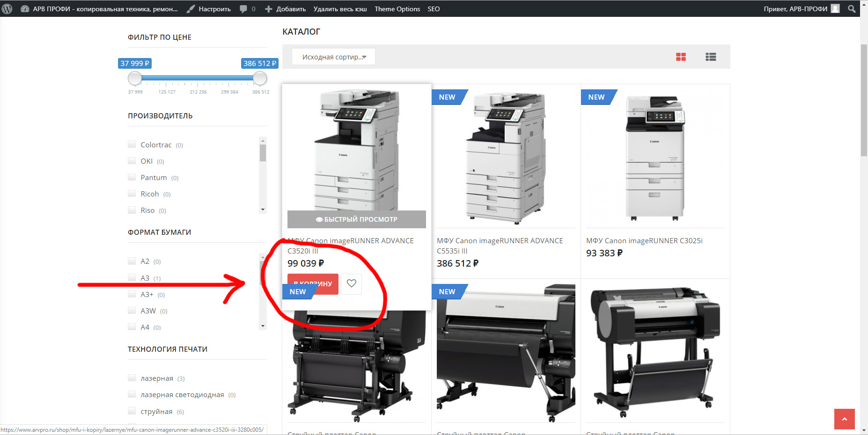This screenshot has width=868, height=435.
Task: Click the user avatar in admin bar
Action: (835, 9)
